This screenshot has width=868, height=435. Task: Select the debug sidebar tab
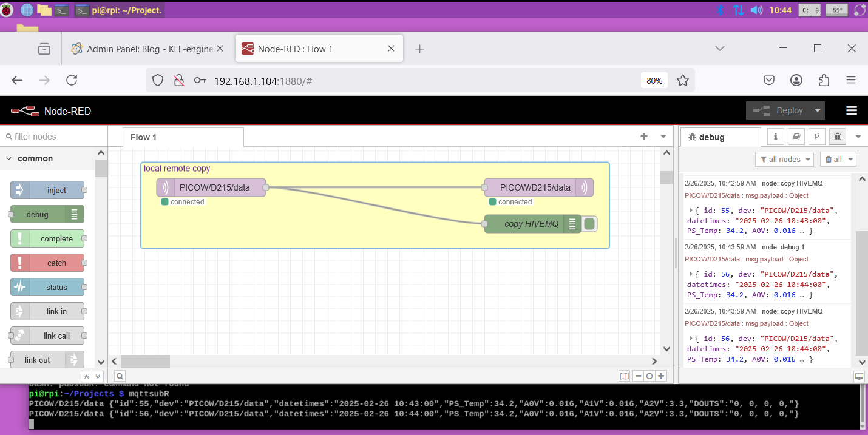721,137
